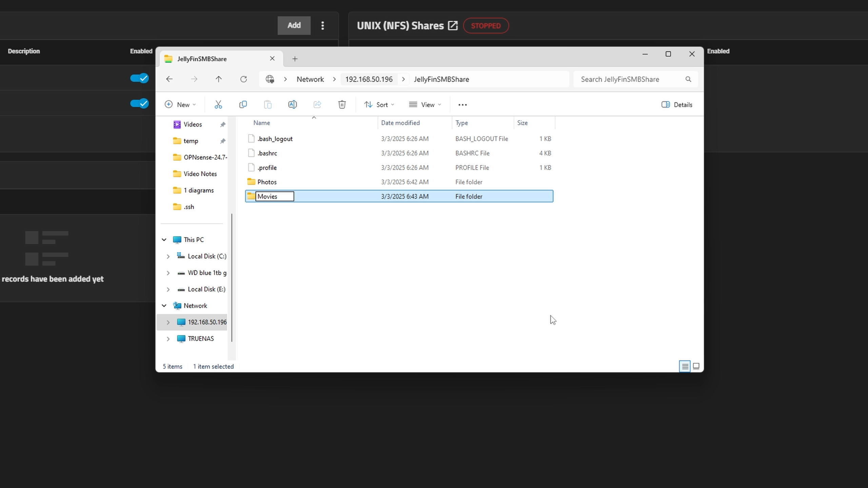Close the JellyFinSMBShare tab
The image size is (868, 488).
pyautogui.click(x=272, y=59)
